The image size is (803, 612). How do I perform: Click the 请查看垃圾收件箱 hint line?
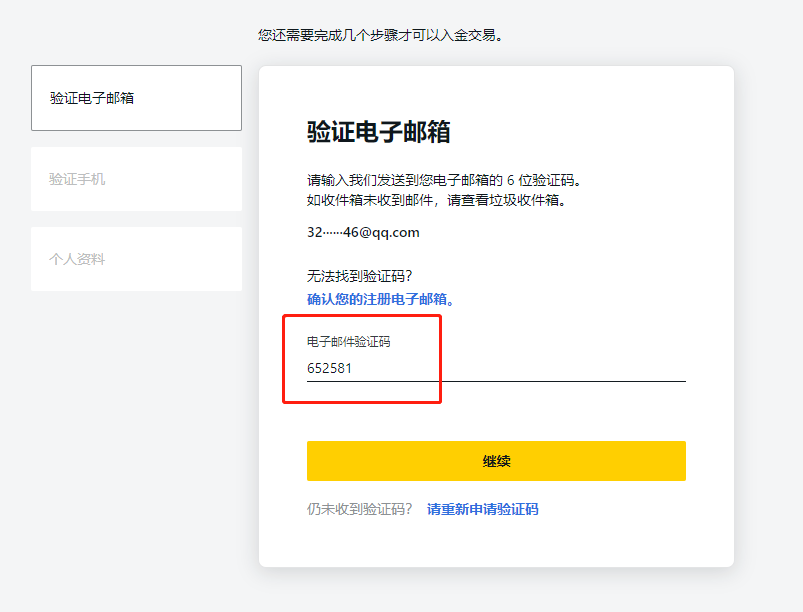[x=436, y=200]
